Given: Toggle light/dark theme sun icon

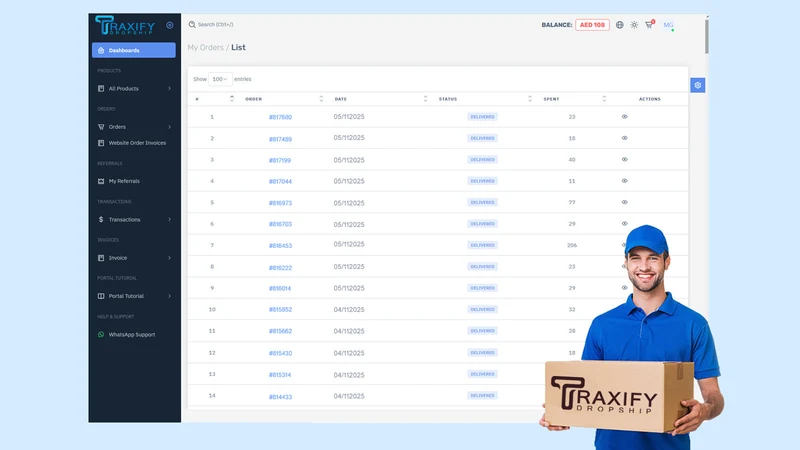Looking at the screenshot, I should pyautogui.click(x=634, y=24).
